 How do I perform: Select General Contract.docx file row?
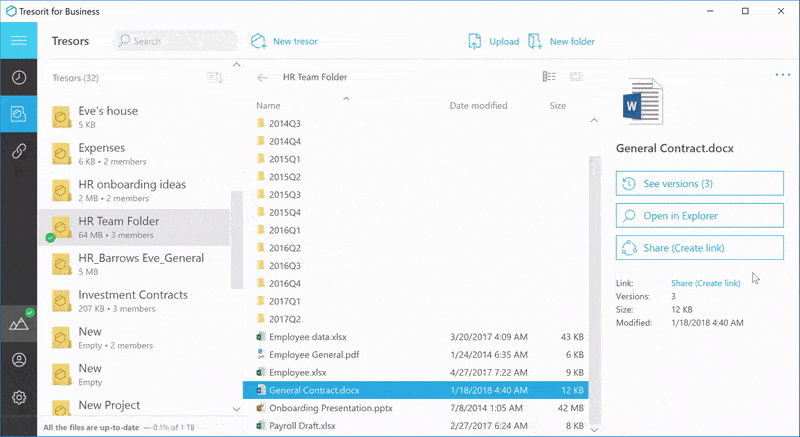416,390
